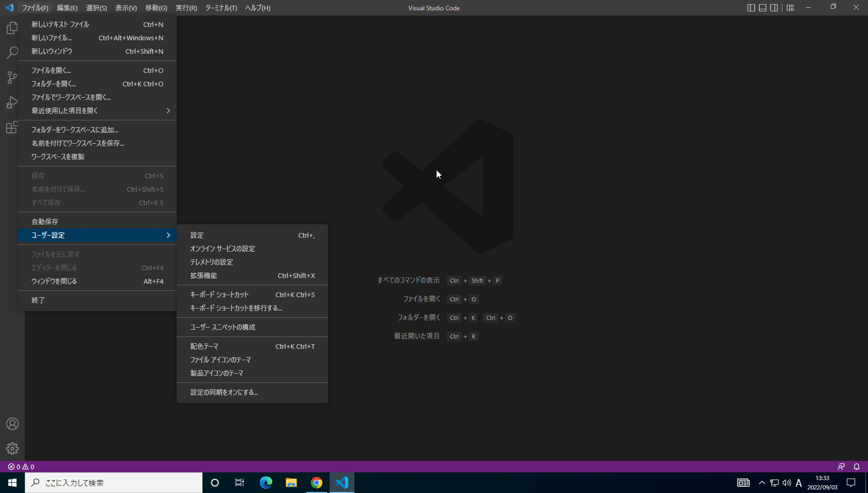Open the Explorer view in activity bar
Viewport: 868px width, 493px height.
pyautogui.click(x=12, y=28)
